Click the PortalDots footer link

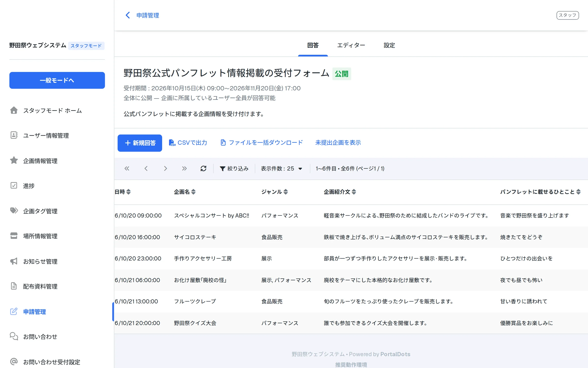tap(395, 354)
